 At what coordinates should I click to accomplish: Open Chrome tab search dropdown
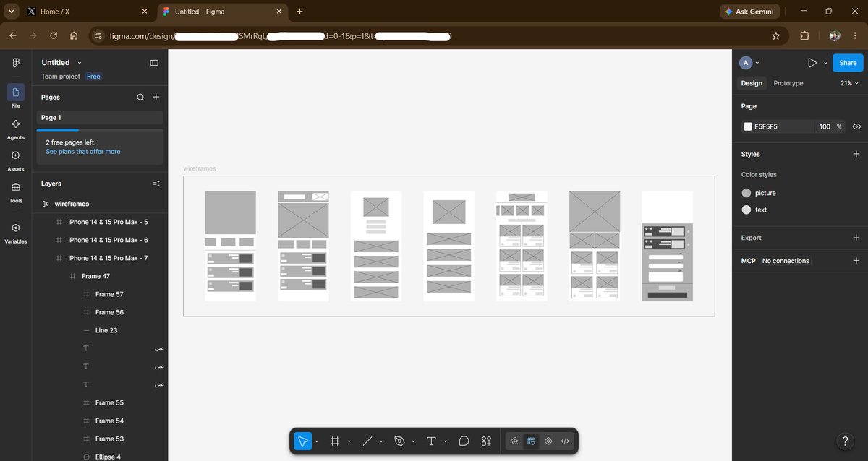click(x=11, y=12)
